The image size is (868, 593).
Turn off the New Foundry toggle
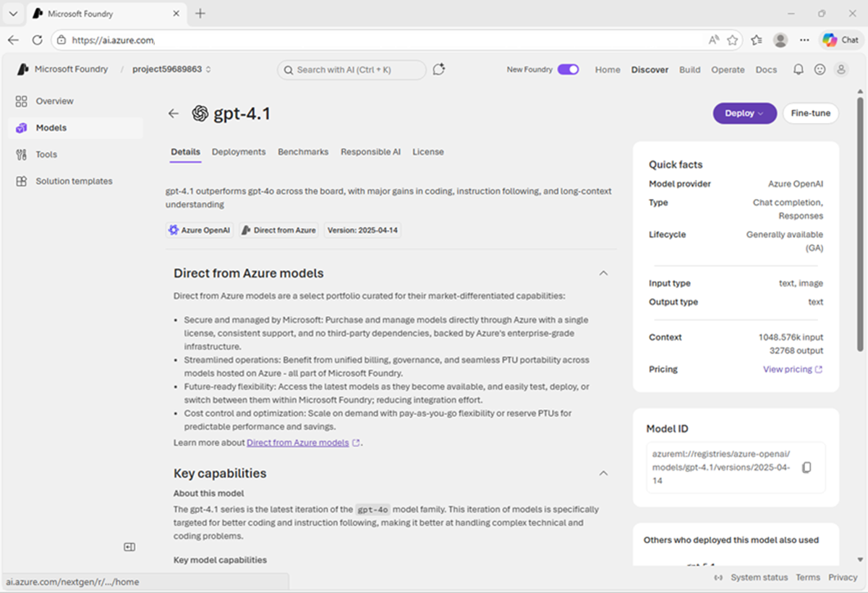[x=568, y=69]
